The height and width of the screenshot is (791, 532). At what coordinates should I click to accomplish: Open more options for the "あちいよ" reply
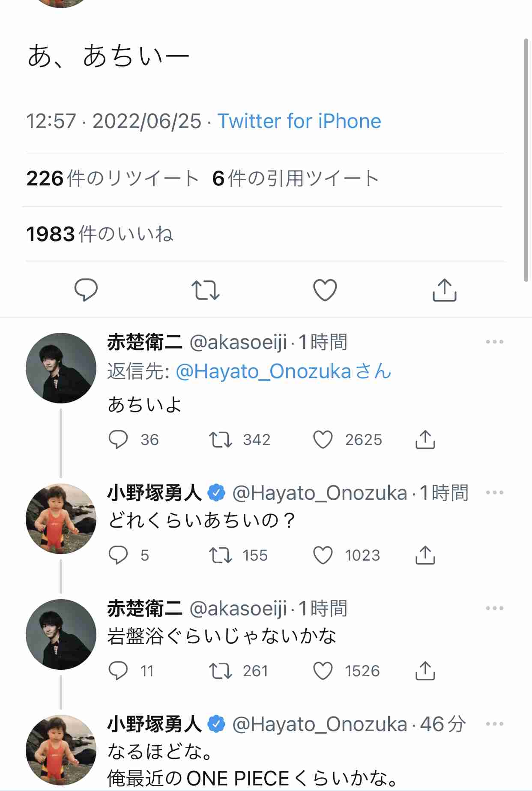click(x=494, y=342)
